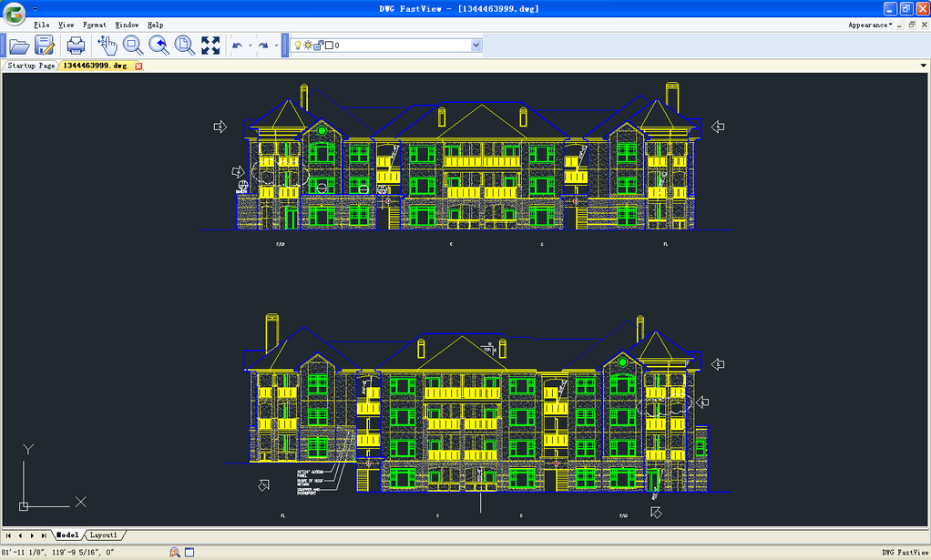Screen dimensions: 931x560
Task: Open the File menu
Action: click(42, 25)
